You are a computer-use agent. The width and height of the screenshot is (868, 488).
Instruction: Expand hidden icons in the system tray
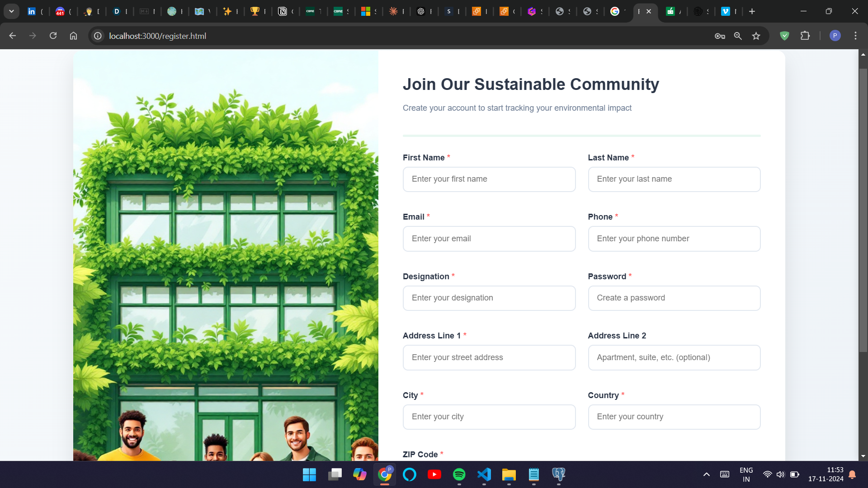(x=706, y=474)
